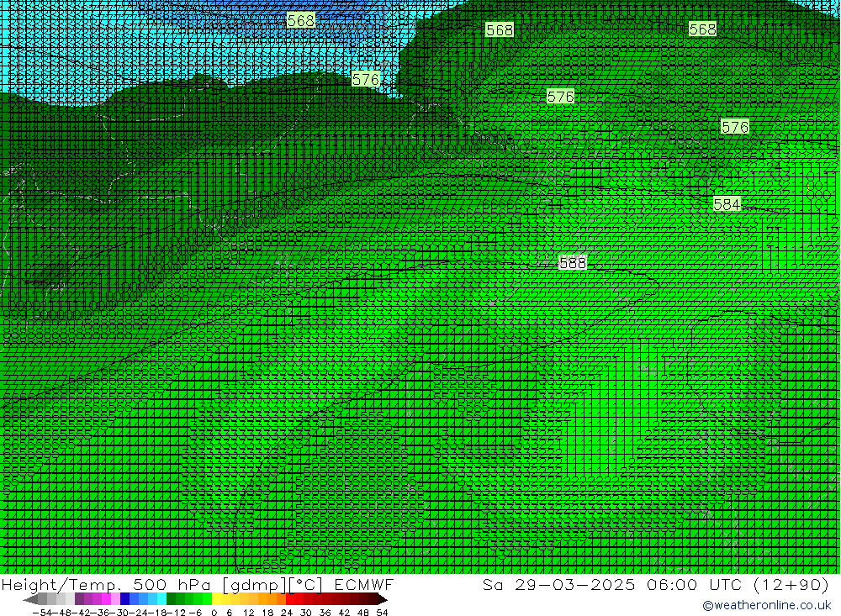The width and height of the screenshot is (841, 616).
Task: Click the 584 contour height label
Action: click(x=727, y=204)
